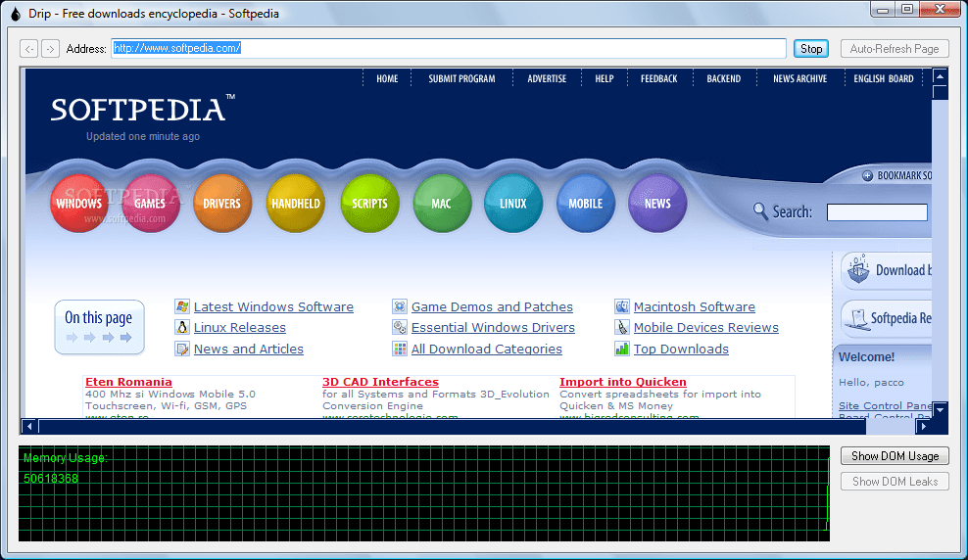
Task: Open the Scripts green sphere category
Action: (x=369, y=204)
